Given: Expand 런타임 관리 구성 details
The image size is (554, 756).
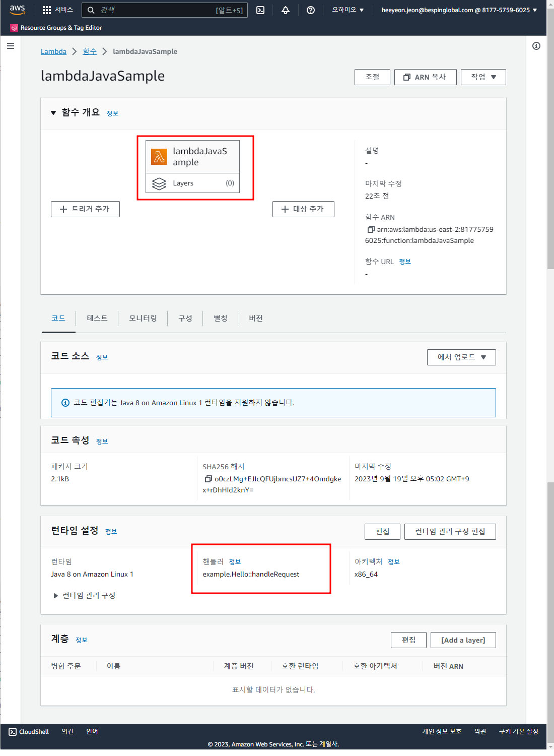Looking at the screenshot, I should pos(84,596).
